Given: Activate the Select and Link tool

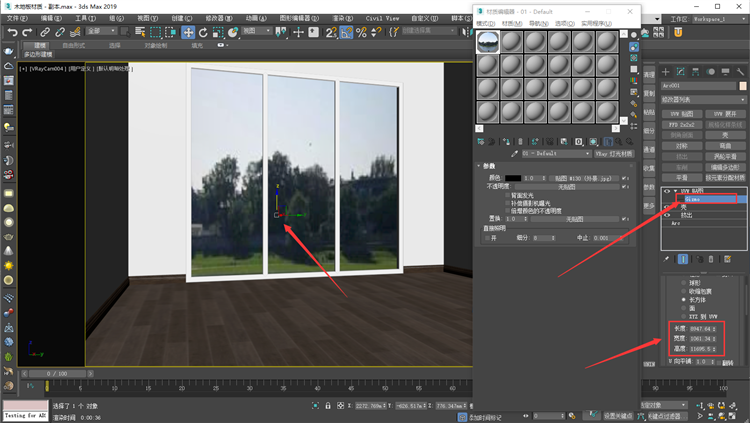Looking at the screenshot, I should coord(44,33).
